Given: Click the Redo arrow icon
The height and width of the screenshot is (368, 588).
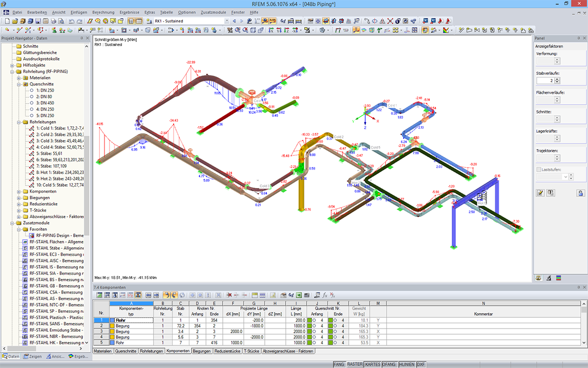Looking at the screenshot, I should pyautogui.click(x=79, y=21).
